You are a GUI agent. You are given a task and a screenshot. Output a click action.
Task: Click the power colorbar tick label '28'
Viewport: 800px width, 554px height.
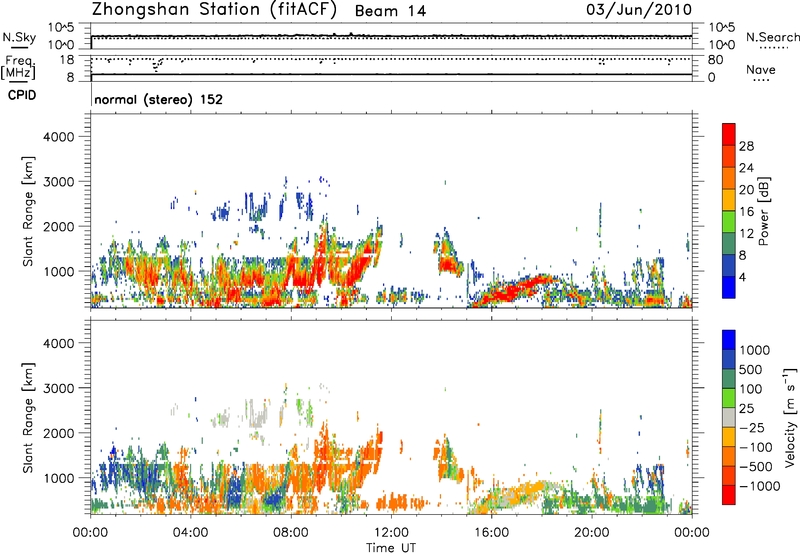point(746,146)
